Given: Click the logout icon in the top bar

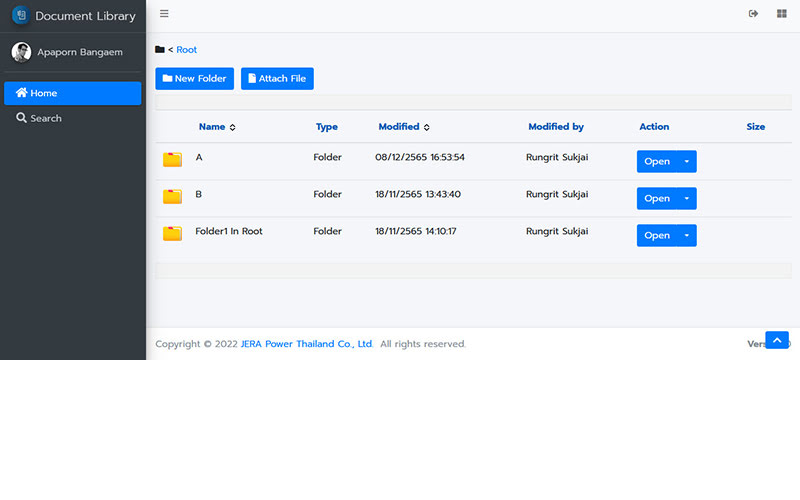Looking at the screenshot, I should pos(753,14).
